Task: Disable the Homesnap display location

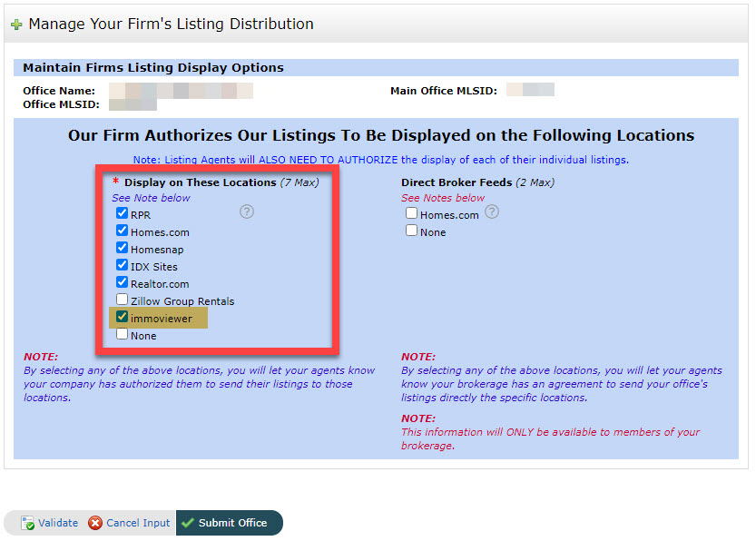Action: (123, 248)
